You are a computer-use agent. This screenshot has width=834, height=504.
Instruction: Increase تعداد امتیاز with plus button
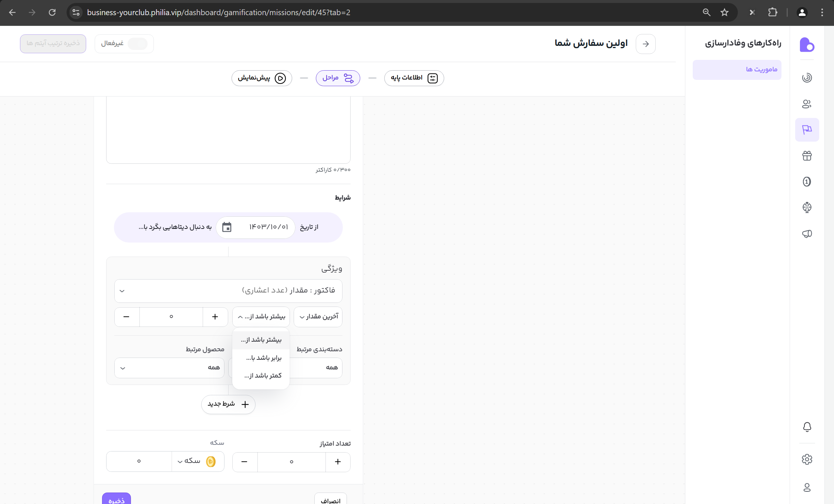coord(338,461)
